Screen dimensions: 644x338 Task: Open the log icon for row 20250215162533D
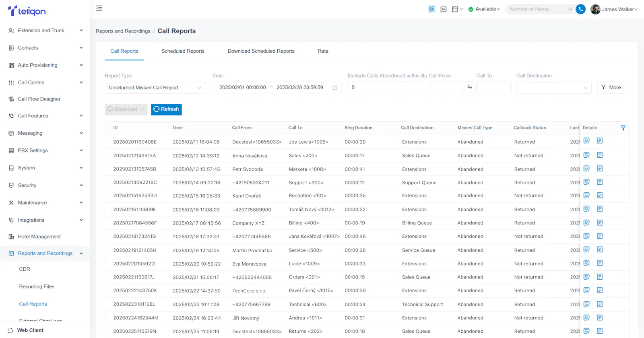tap(600, 196)
